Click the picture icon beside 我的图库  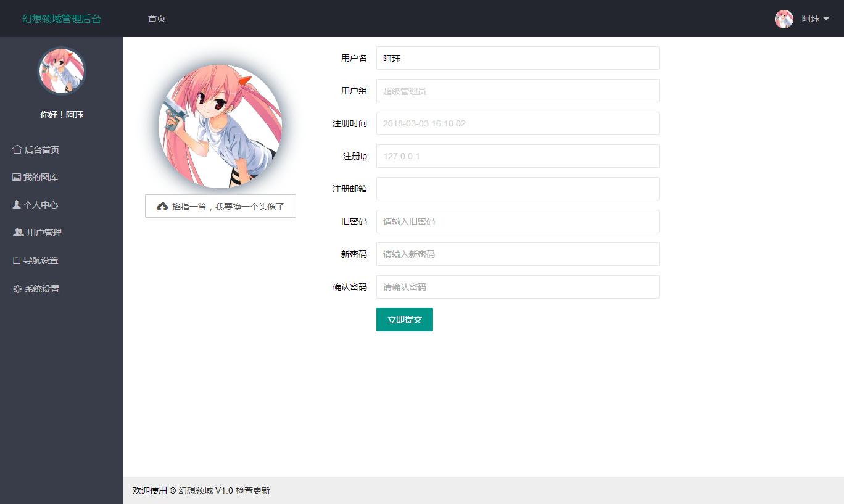pos(17,177)
